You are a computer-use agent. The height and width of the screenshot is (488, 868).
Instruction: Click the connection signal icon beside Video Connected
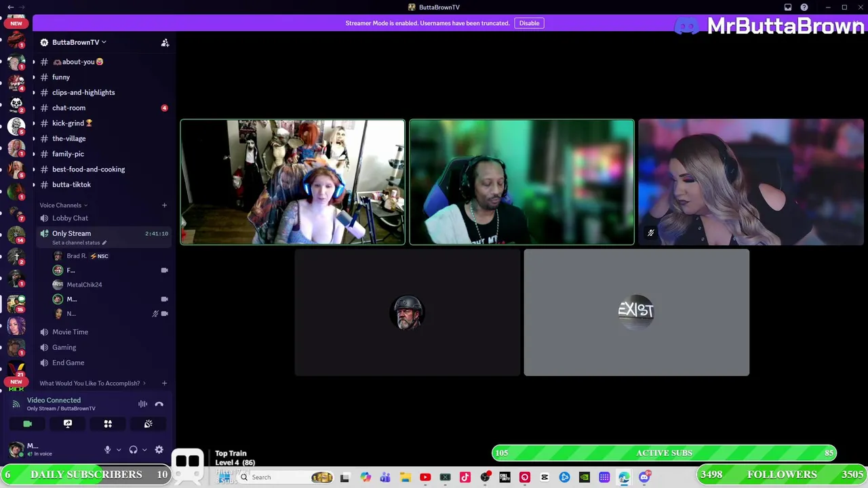click(x=16, y=404)
